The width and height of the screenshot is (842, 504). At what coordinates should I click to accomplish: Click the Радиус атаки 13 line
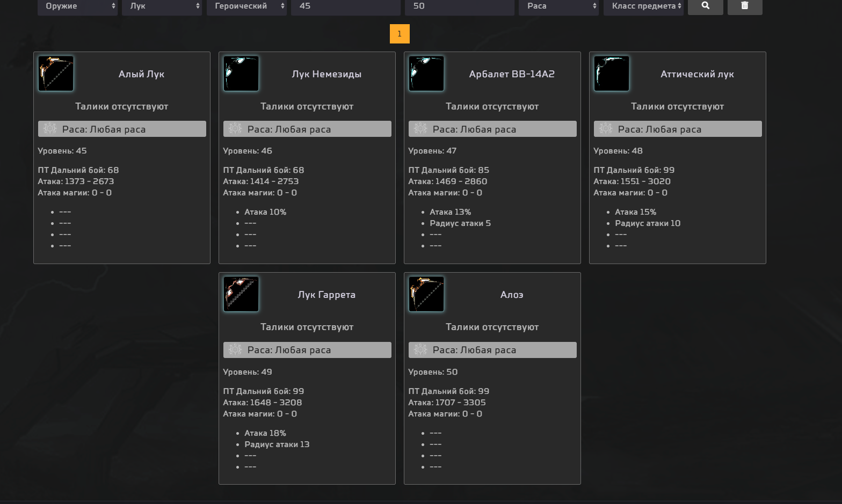pos(277,444)
